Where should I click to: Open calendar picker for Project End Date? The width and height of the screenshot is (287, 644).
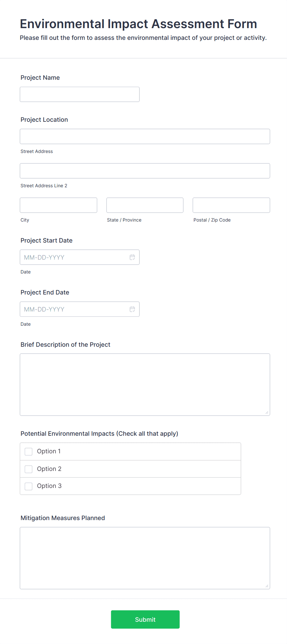point(132,309)
